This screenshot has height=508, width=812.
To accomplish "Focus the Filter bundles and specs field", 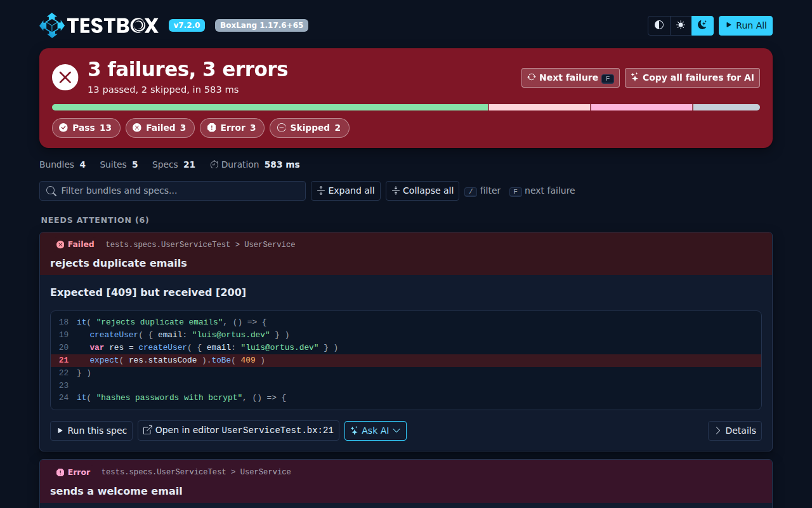I will click(x=173, y=190).
